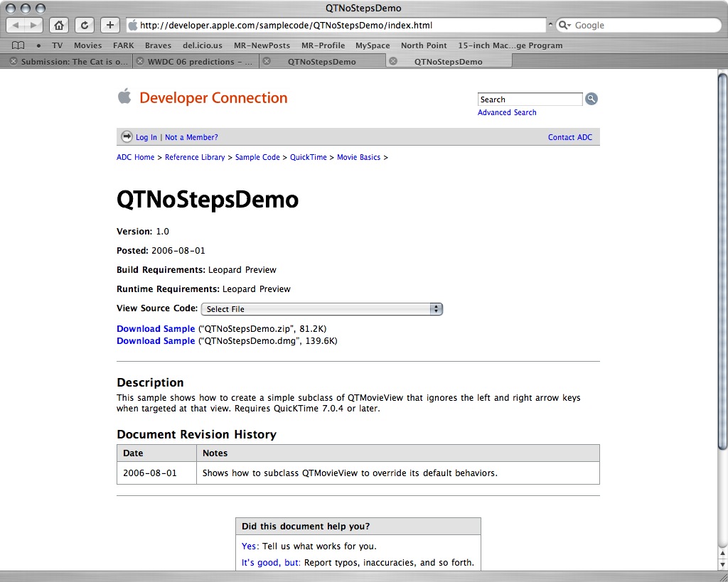Screen dimensions: 728x582
Task: Click the '2006-08-01' revision date cell
Action: 156,473
